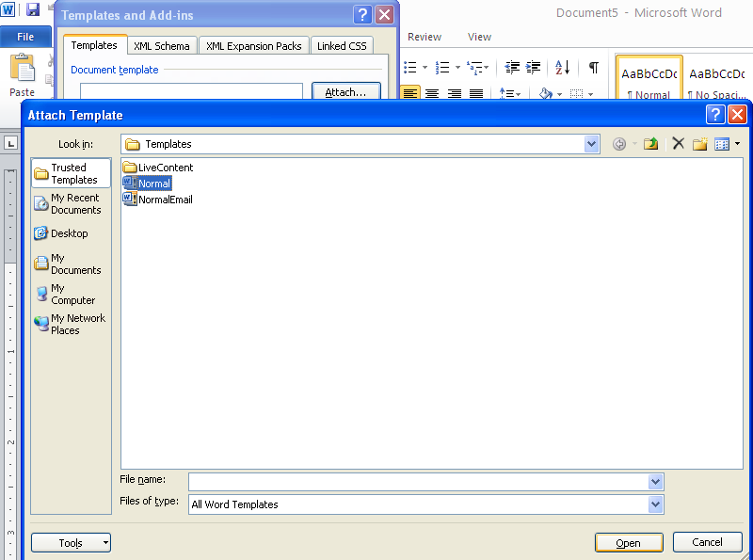753x560 pixels.
Task: Click the Up One Level folder icon
Action: [650, 144]
